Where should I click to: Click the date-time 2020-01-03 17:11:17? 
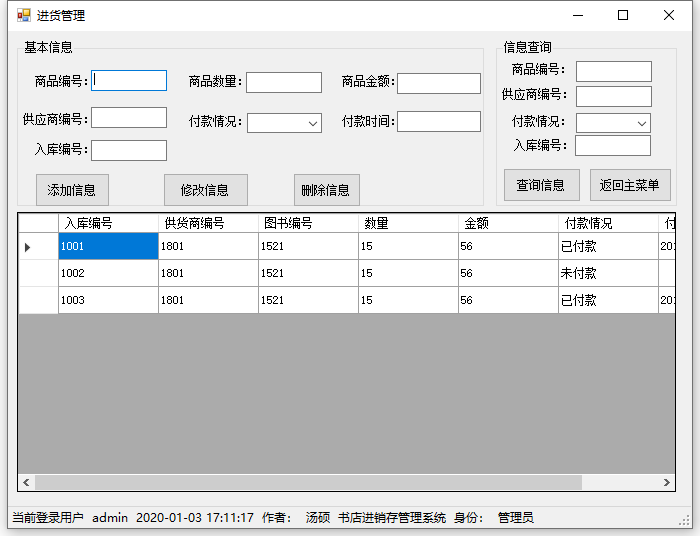pos(195,518)
